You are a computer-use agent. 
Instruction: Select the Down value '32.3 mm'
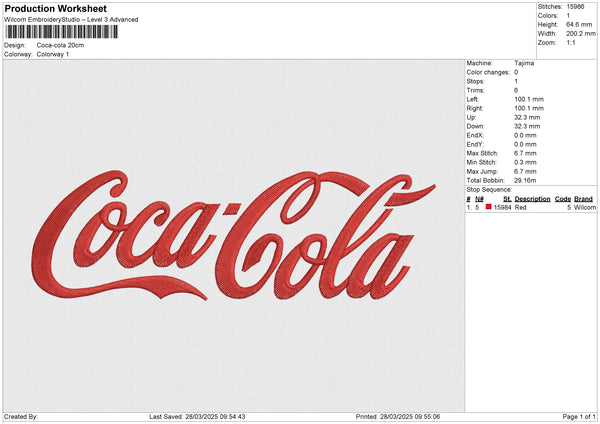pyautogui.click(x=527, y=126)
